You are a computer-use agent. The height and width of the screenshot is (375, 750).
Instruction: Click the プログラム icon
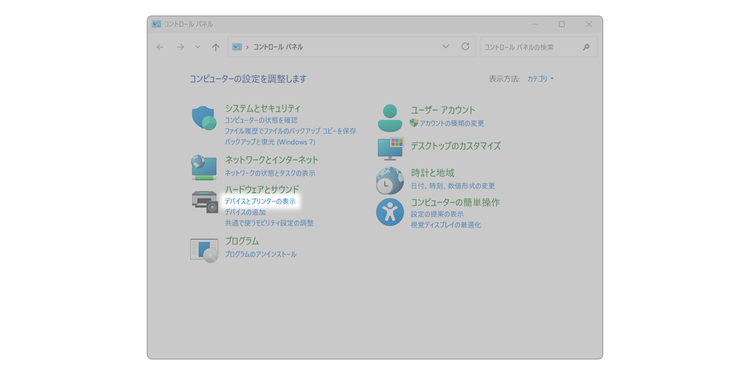204,250
